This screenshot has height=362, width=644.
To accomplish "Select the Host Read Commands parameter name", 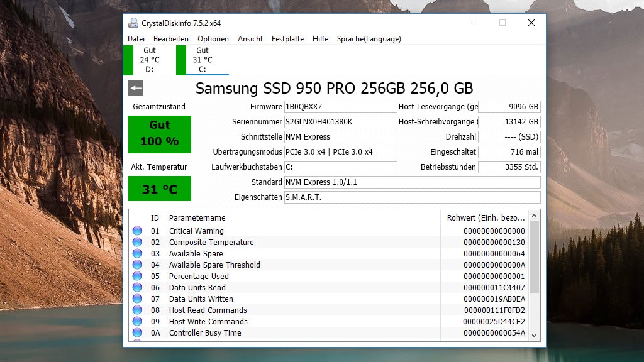I will tap(208, 310).
